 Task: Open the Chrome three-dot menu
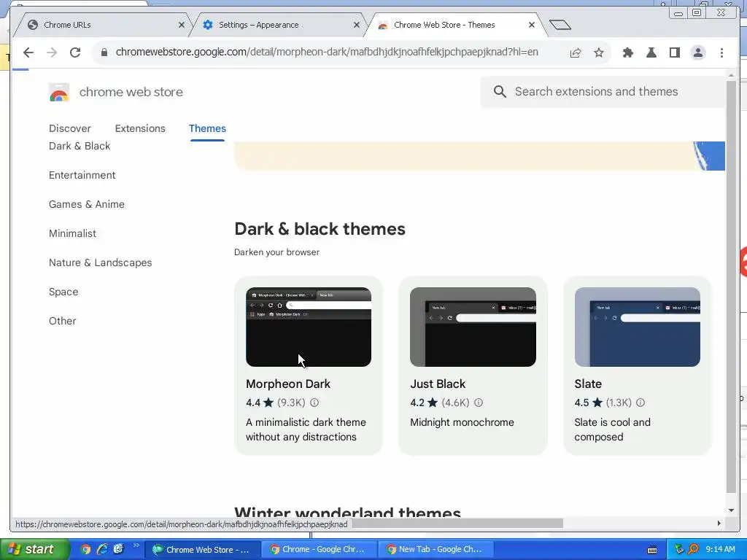(721, 52)
